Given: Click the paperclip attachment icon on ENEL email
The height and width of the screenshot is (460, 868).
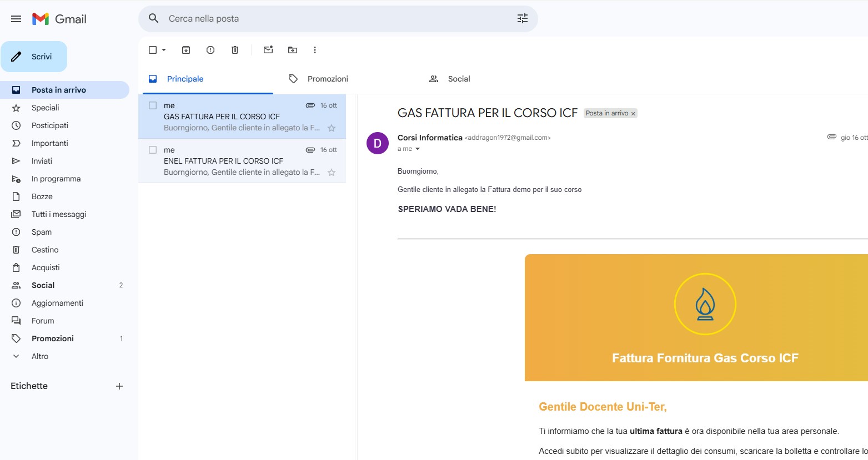Looking at the screenshot, I should point(309,149).
